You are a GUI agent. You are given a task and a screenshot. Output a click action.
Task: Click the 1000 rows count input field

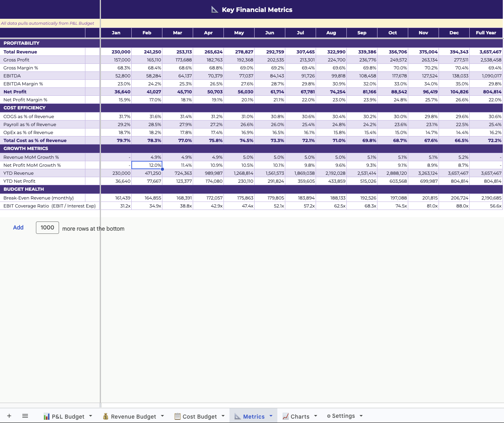(x=47, y=227)
